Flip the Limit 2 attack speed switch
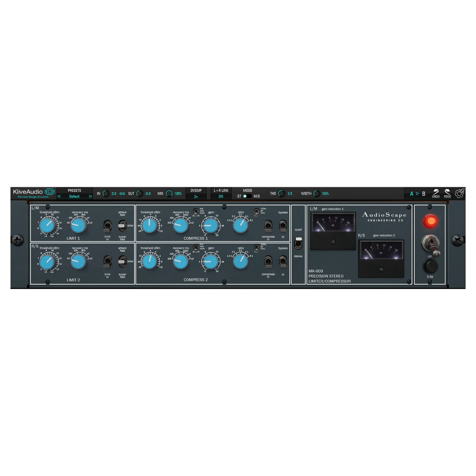Image resolution: width=476 pixels, height=476 pixels. click(122, 262)
